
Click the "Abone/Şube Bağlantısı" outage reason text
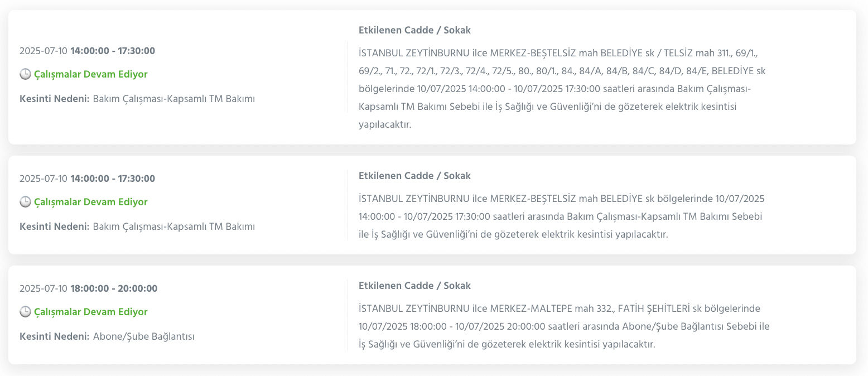pos(143,336)
